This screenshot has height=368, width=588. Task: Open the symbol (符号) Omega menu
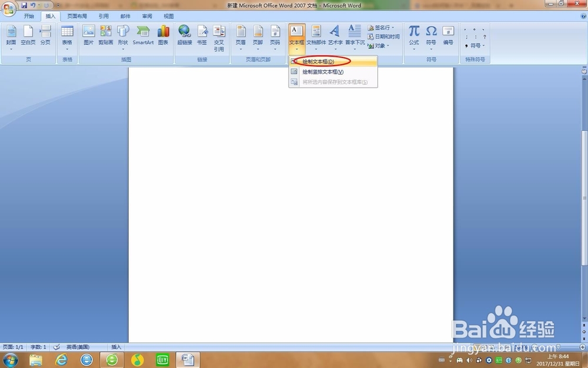tap(431, 38)
